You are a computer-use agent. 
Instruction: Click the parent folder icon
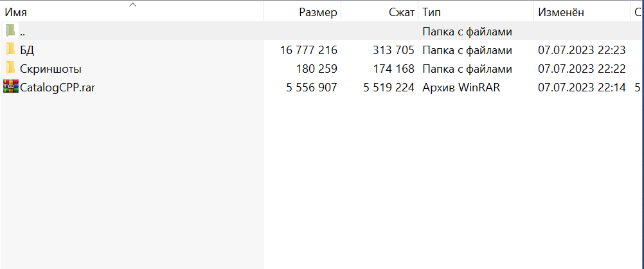[x=10, y=31]
